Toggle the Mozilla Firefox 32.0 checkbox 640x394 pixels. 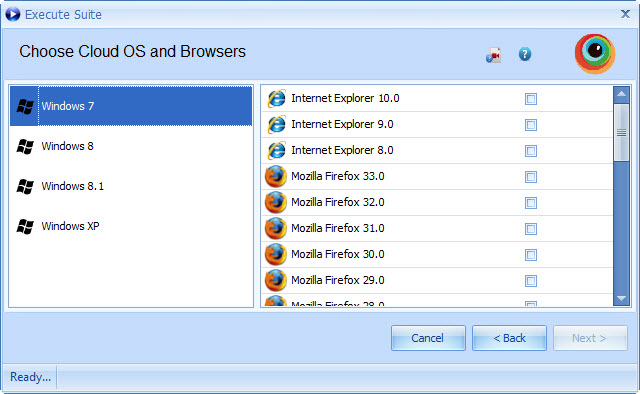click(531, 203)
